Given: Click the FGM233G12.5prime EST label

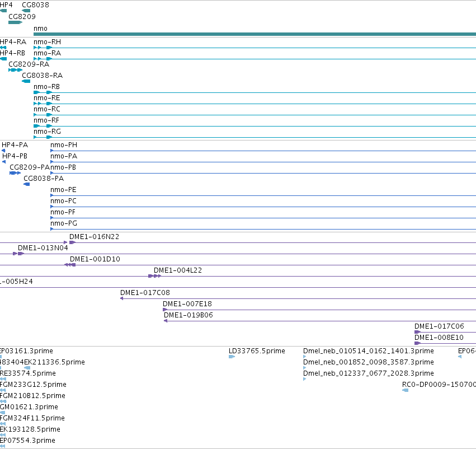Looking at the screenshot, I should click(x=33, y=385).
